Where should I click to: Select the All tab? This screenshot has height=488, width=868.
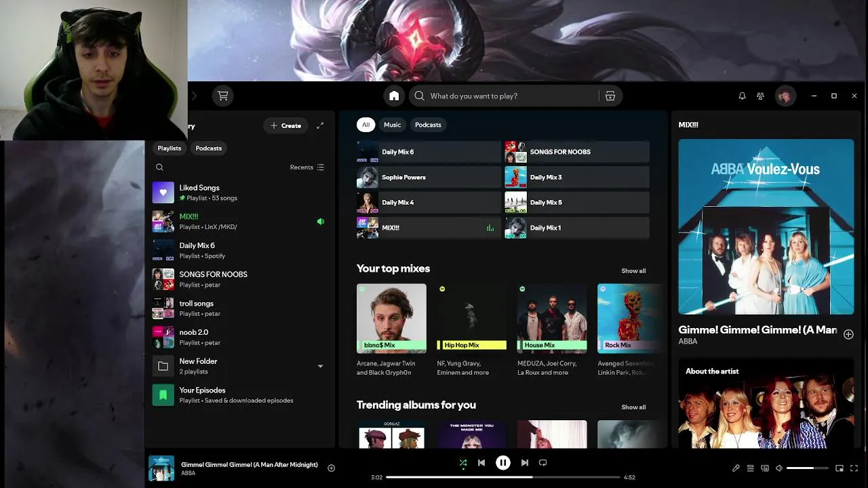click(x=366, y=125)
